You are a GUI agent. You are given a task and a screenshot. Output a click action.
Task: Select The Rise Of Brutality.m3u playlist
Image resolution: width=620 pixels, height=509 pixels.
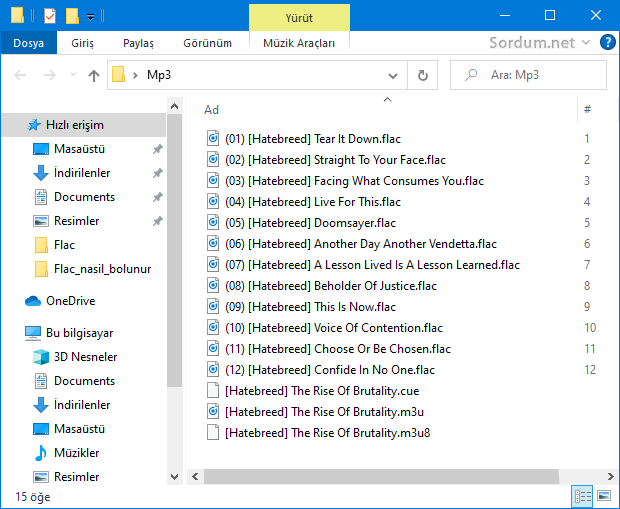point(324,411)
